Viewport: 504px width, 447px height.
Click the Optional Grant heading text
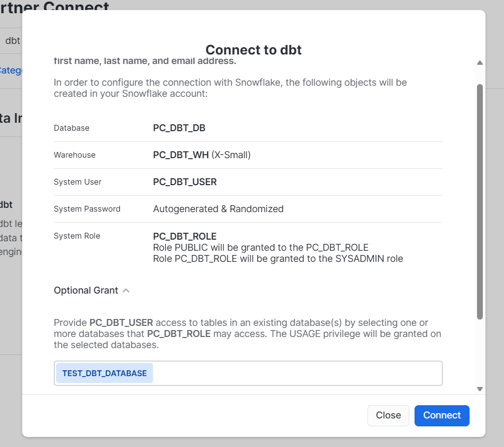click(x=86, y=290)
